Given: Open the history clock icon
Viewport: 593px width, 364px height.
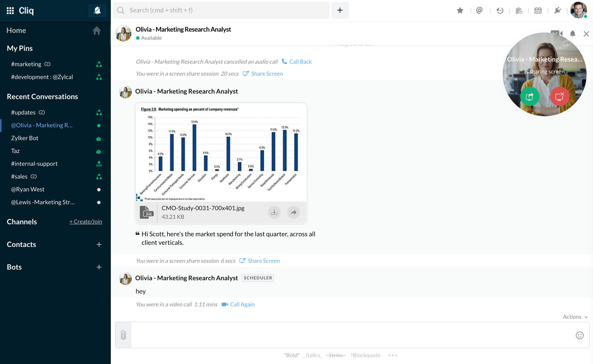Looking at the screenshot, I should pyautogui.click(x=500, y=10).
